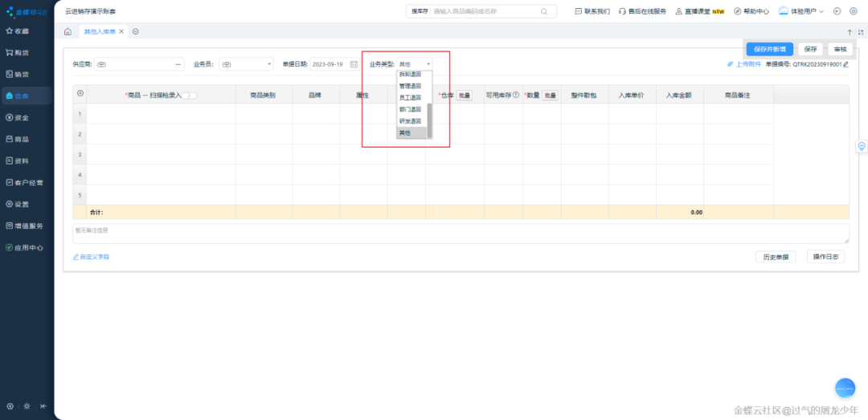Click the back arrow icon in top bar
868x420 pixels.
[837, 11]
